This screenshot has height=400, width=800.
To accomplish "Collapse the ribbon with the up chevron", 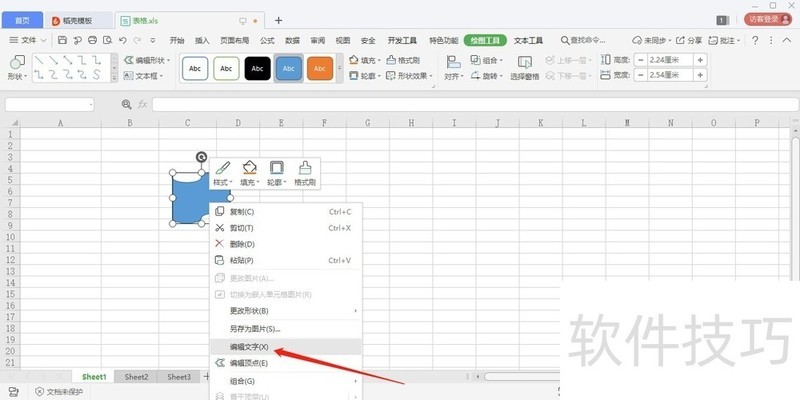I will pos(786,40).
